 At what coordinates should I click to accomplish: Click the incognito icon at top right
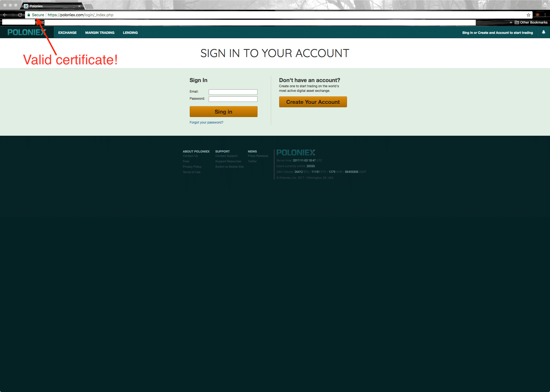pos(545,5)
